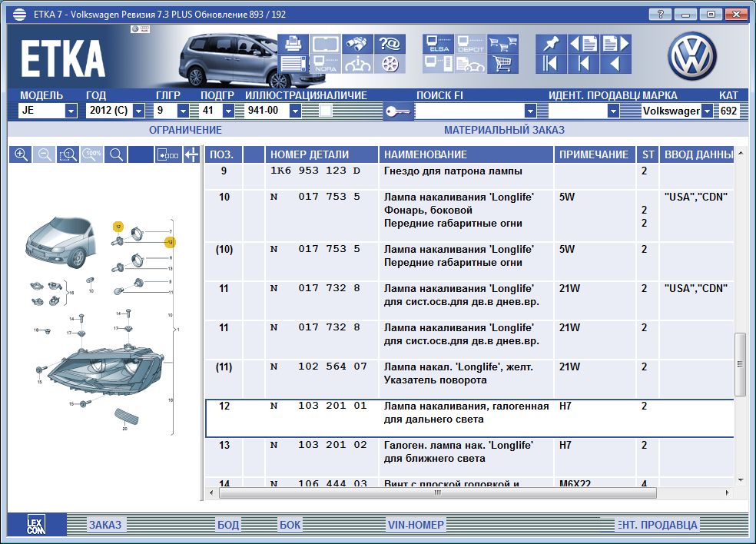Click the key icon beside search field
Screen dimensions: 756x544
coord(398,111)
